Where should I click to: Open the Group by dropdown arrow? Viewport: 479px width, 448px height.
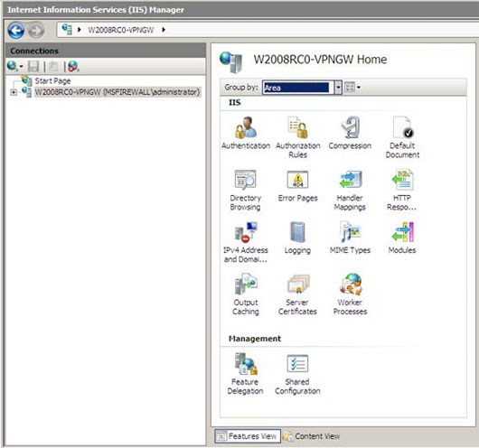point(338,88)
